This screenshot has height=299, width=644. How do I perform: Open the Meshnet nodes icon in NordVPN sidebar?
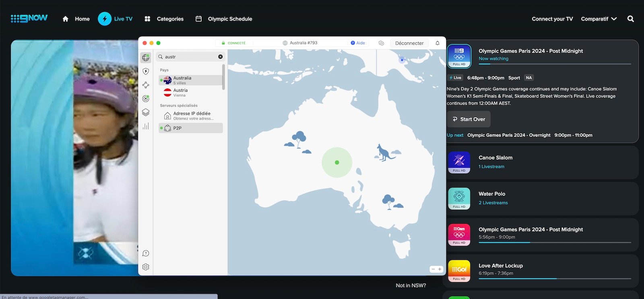click(x=146, y=85)
